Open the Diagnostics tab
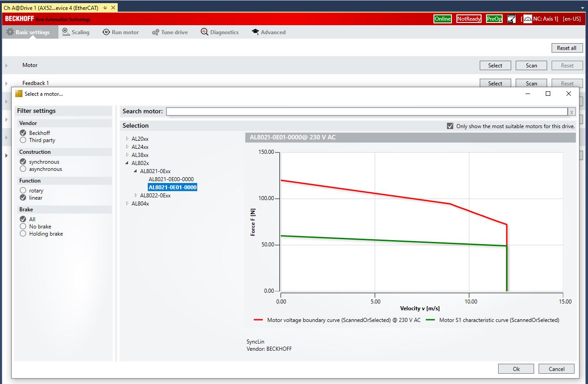 tap(220, 32)
